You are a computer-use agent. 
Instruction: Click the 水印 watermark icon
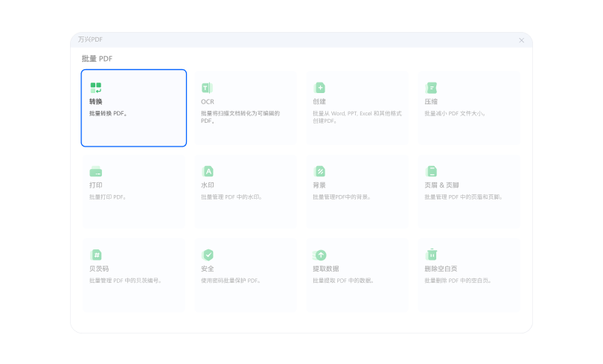coord(207,171)
